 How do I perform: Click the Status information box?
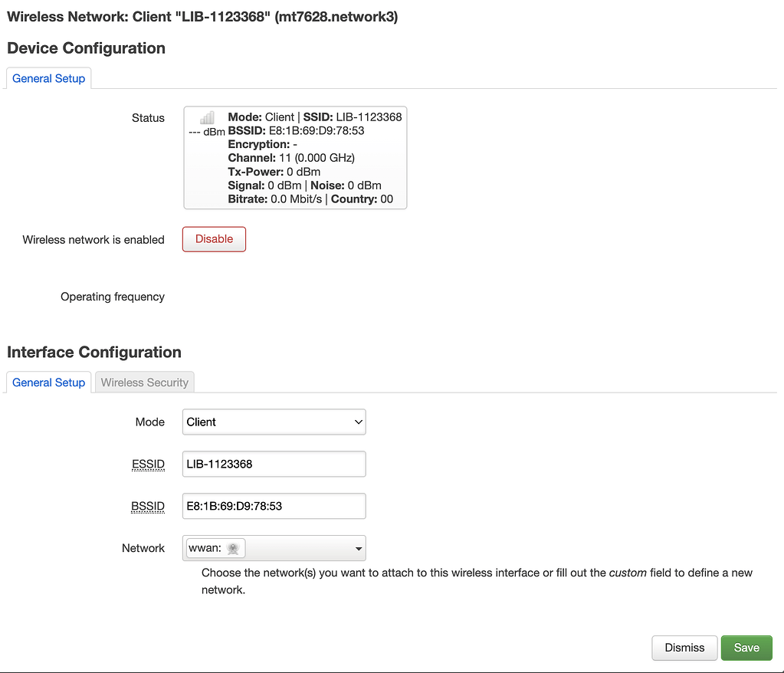click(295, 157)
